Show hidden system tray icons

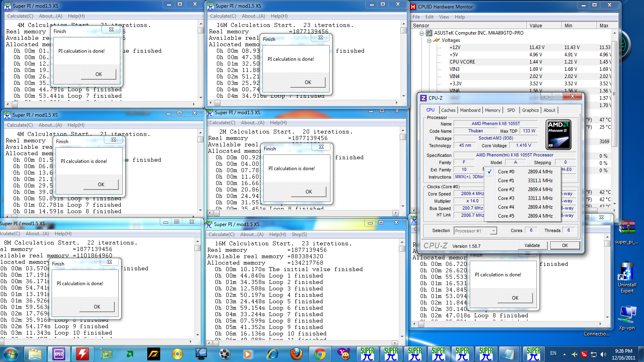[564, 354]
